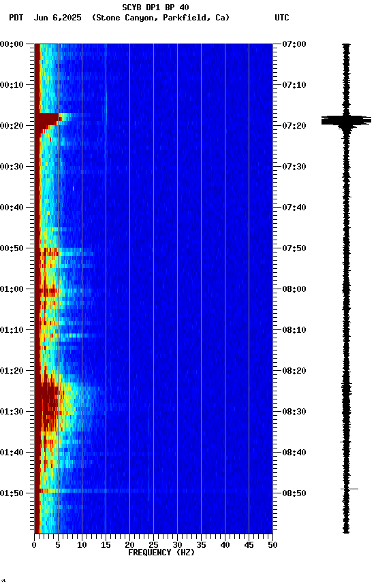
Task: Click the 30 Hz frequency tick label
Action: (x=177, y=545)
